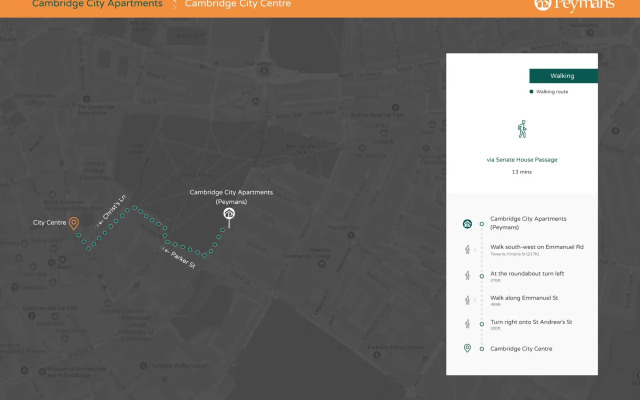
Task: Click the apartment home icon in directions list
Action: click(x=467, y=224)
